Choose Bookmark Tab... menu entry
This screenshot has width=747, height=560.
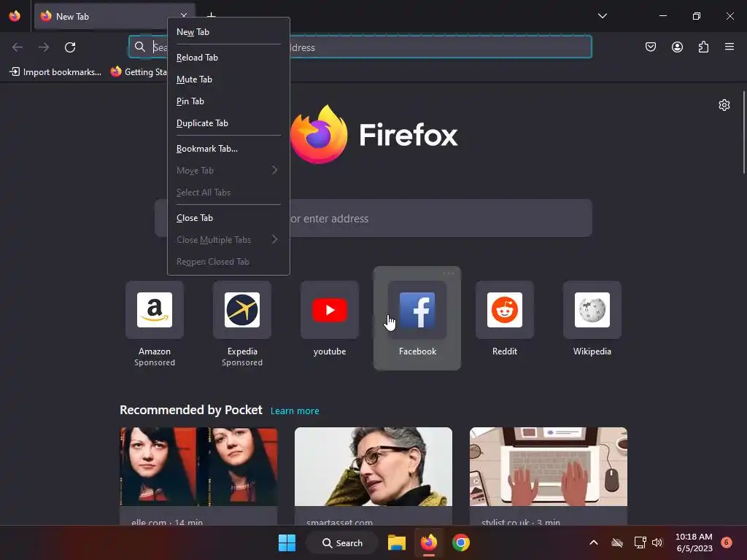[228, 149]
